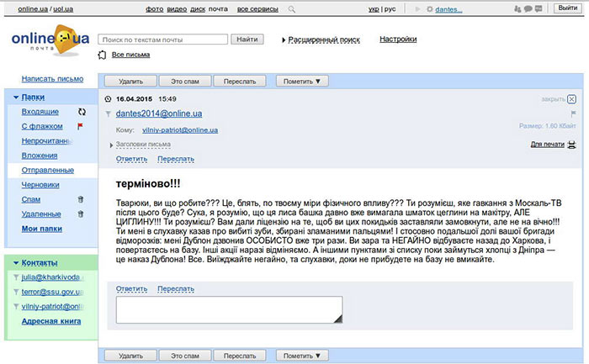This screenshot has height=364, width=589.
Task: Click the Выйти logout button
Action: [568, 8]
